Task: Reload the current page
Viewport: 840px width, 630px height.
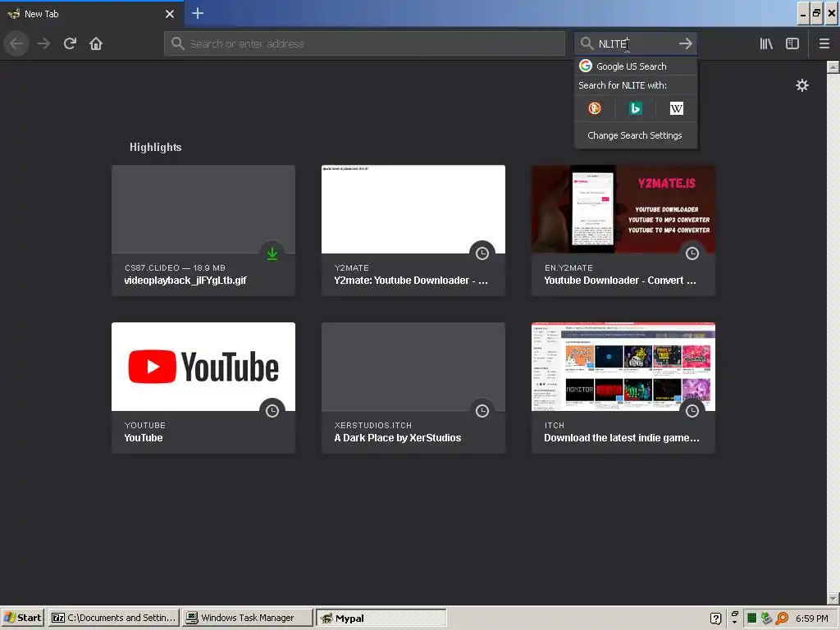Action: tap(70, 43)
